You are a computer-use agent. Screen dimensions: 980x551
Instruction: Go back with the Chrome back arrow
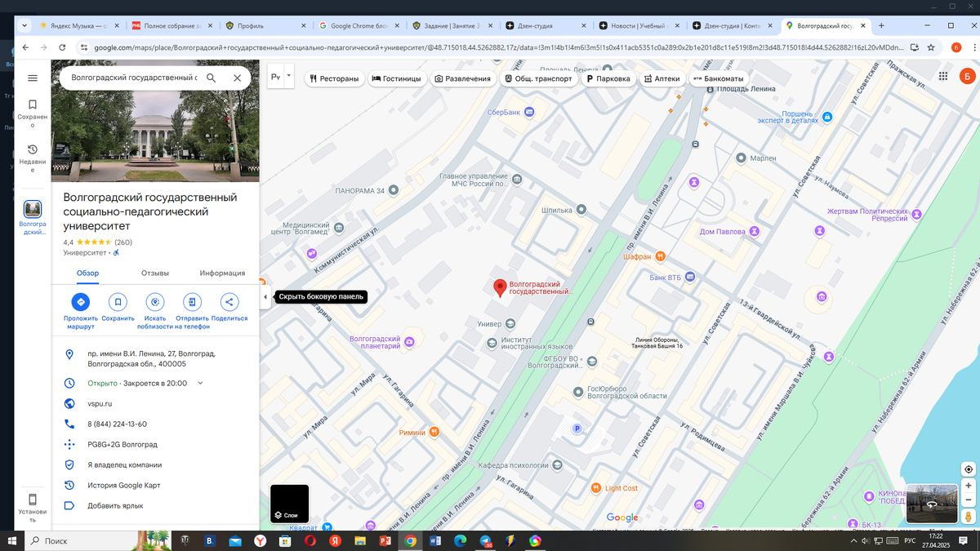pyautogui.click(x=25, y=47)
